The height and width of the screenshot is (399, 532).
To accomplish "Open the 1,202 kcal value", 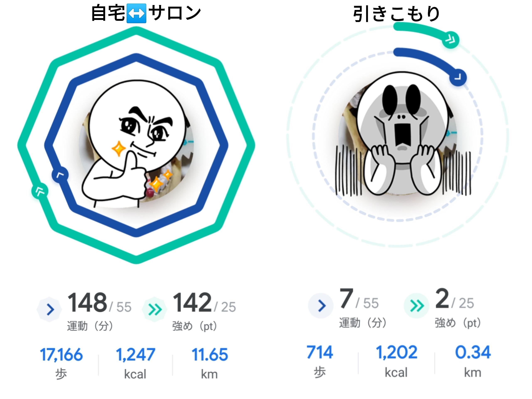I will (397, 352).
